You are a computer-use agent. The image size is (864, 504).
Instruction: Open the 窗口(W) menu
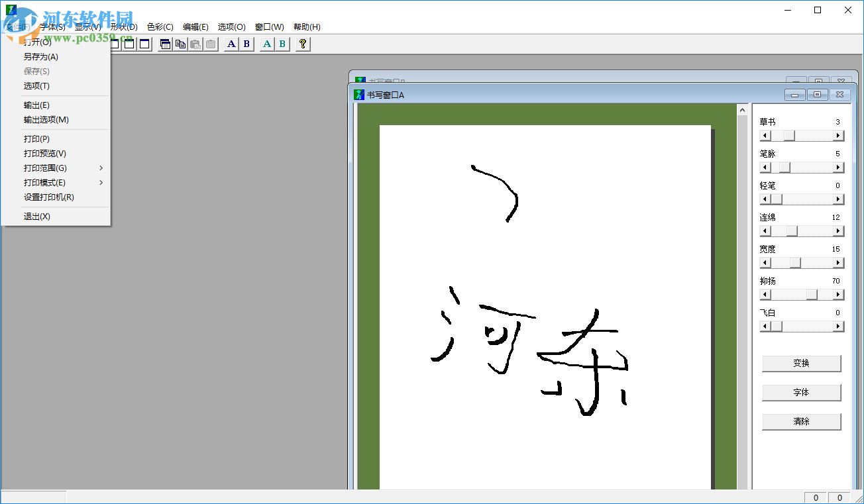(x=268, y=26)
